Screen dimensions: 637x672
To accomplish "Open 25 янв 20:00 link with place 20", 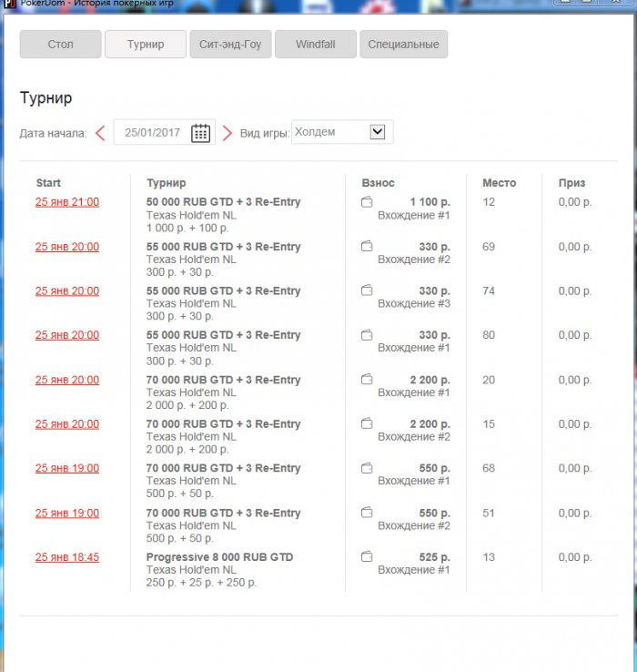I will tap(67, 380).
